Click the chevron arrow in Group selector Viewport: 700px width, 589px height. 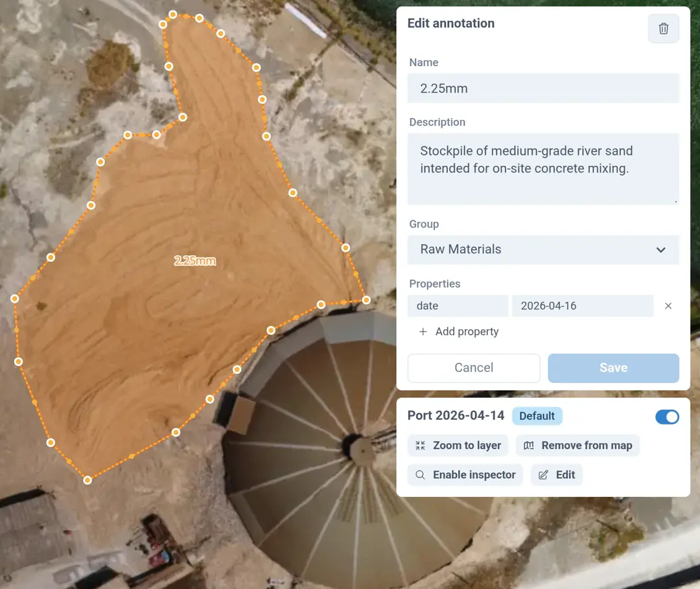(x=660, y=250)
